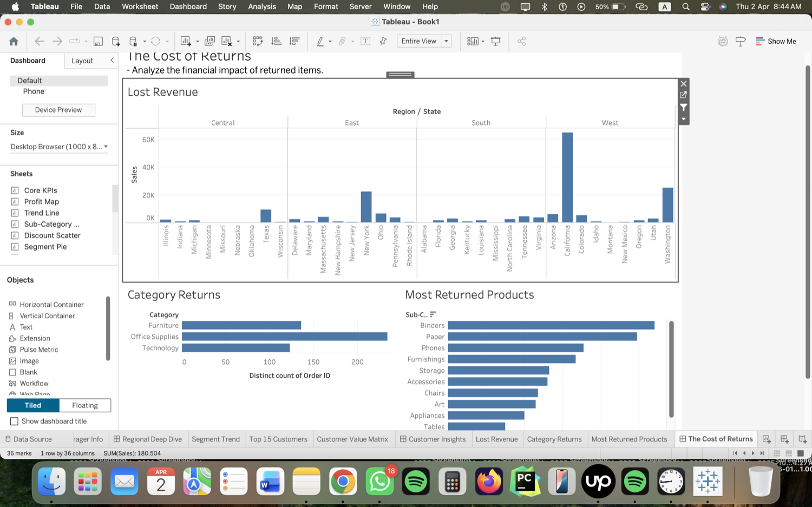Open the Entire View fit dropdown
This screenshot has width=812, height=507.
point(424,41)
